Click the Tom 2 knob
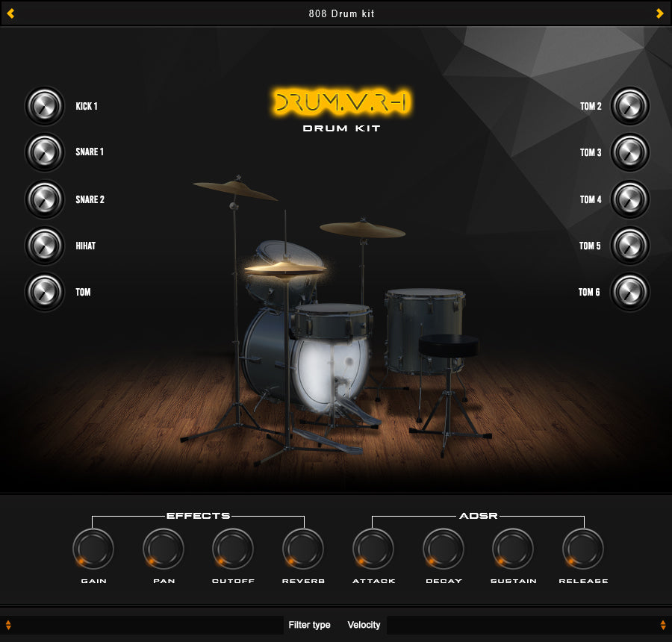This screenshot has height=642, width=672. pyautogui.click(x=630, y=106)
